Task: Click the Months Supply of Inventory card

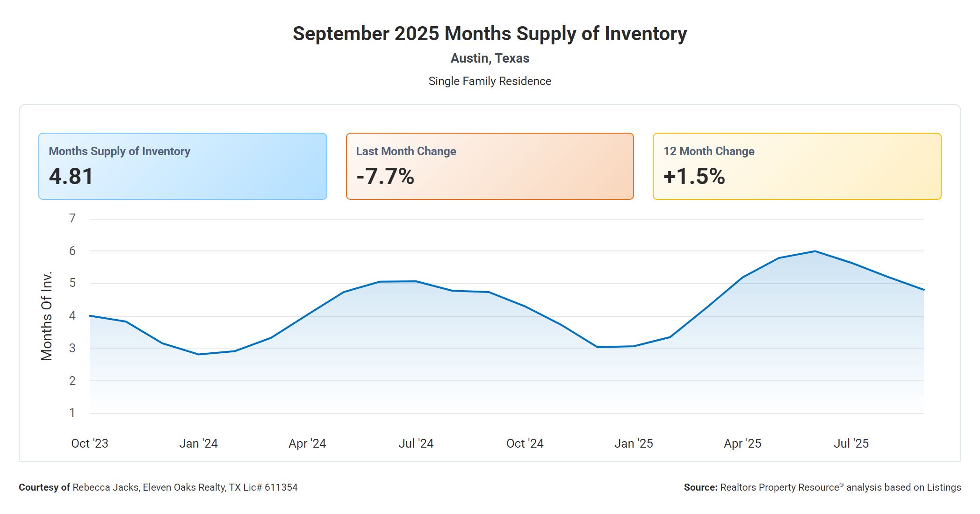Action: pyautogui.click(x=182, y=166)
